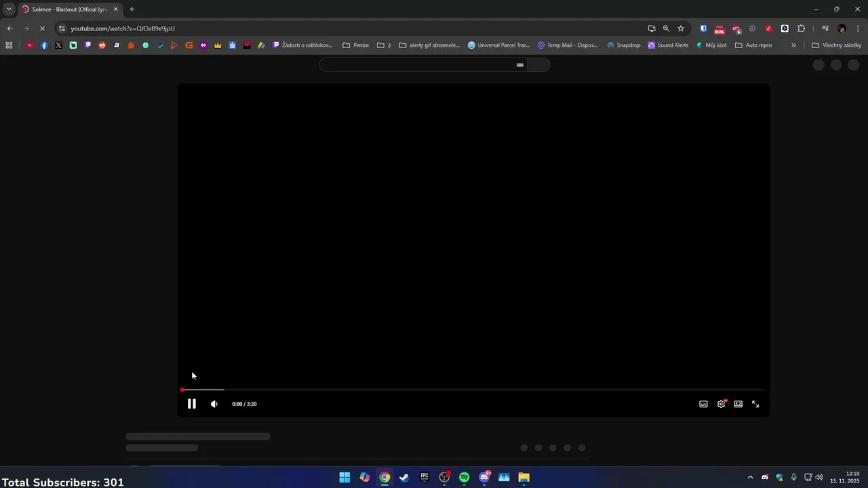The height and width of the screenshot is (488, 868).
Task: Mute the video volume
Action: 214,404
